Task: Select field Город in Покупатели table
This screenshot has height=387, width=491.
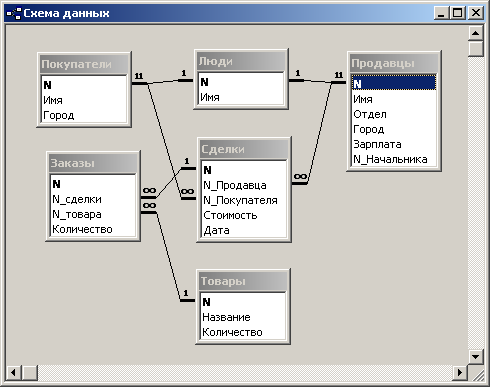Action: click(x=84, y=115)
